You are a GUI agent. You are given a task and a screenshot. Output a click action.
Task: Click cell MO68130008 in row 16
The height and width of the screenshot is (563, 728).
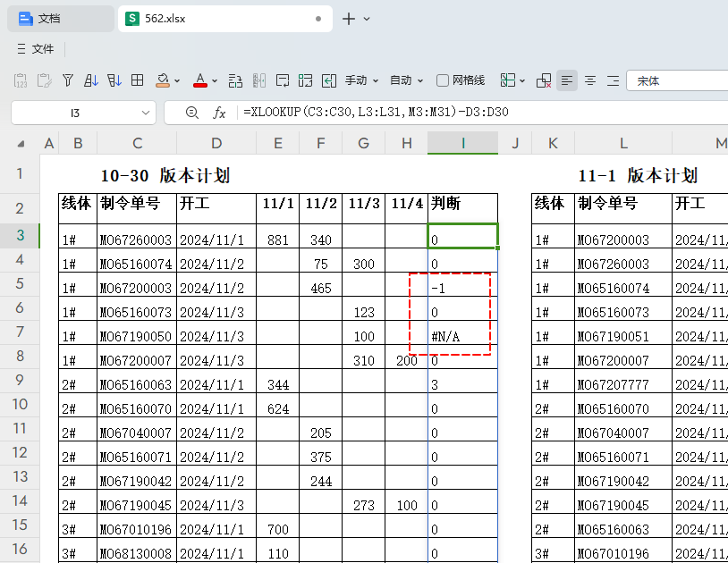coord(137,550)
